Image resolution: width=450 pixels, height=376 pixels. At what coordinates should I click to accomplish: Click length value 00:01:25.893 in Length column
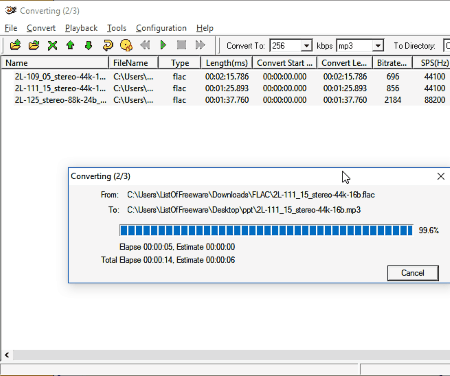tap(227, 88)
